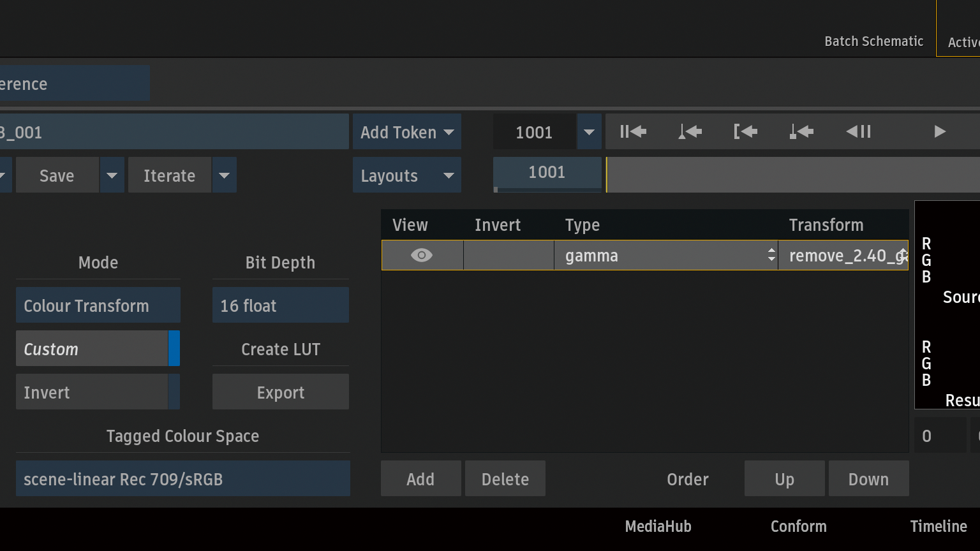Open the Add Token dropdown
Viewport: 980px width, 551px height.
pyautogui.click(x=406, y=132)
